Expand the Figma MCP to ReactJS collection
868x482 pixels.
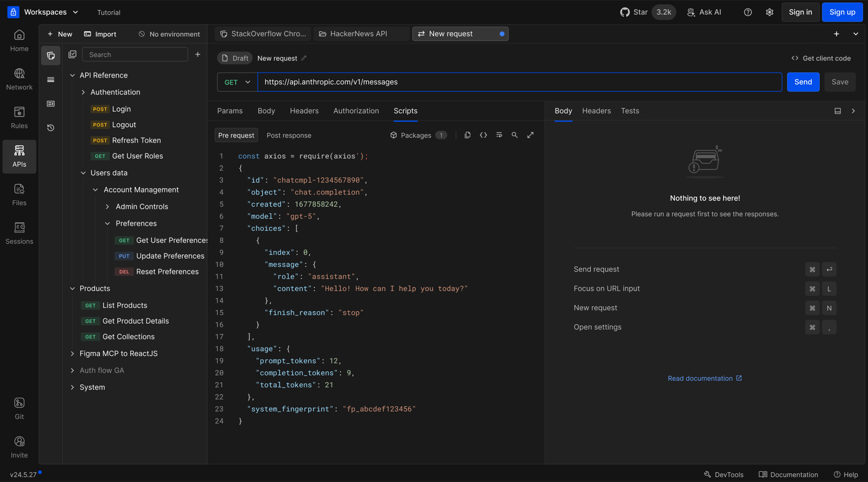72,354
